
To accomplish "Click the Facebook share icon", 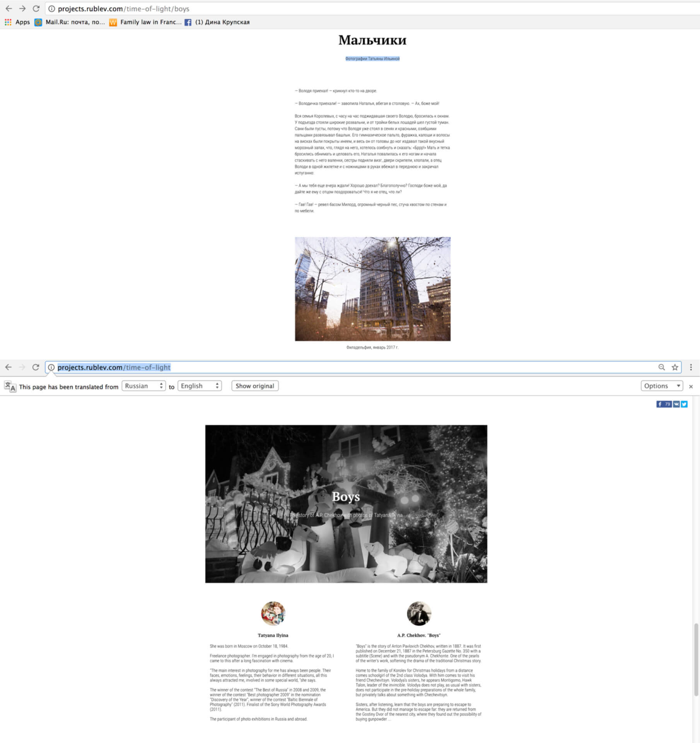I will tap(664, 404).
